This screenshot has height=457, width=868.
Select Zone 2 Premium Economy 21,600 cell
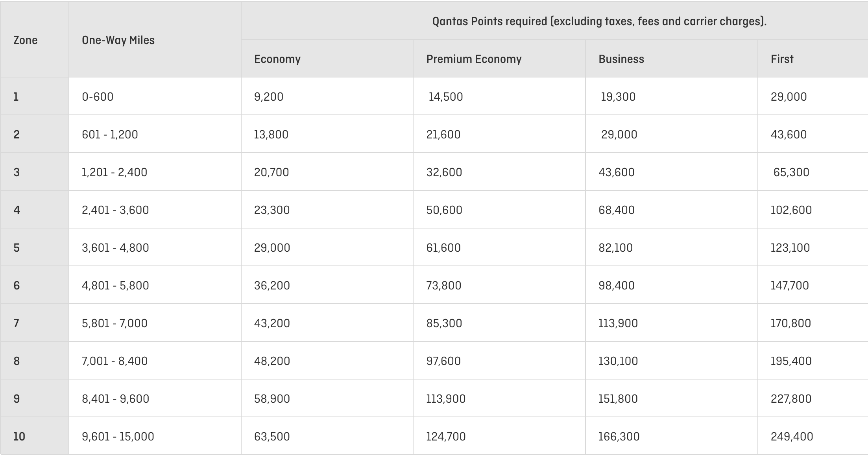(x=443, y=135)
